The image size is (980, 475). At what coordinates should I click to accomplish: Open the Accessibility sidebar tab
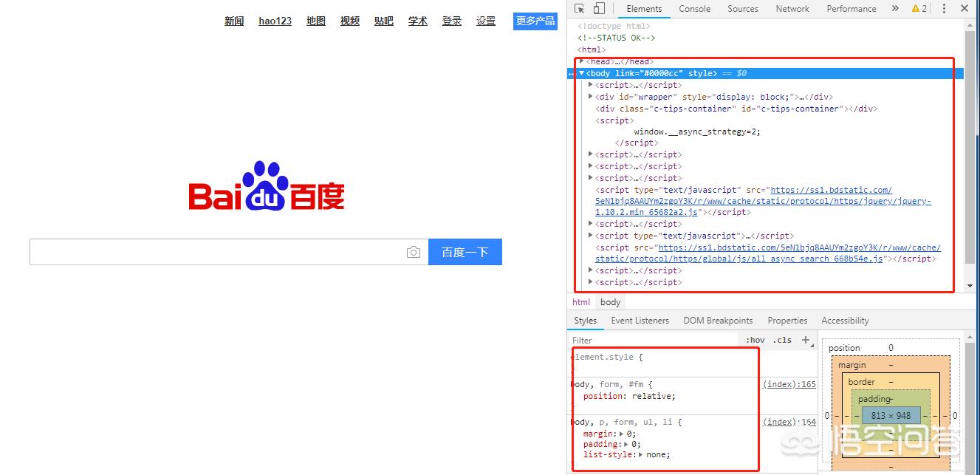[x=845, y=321]
